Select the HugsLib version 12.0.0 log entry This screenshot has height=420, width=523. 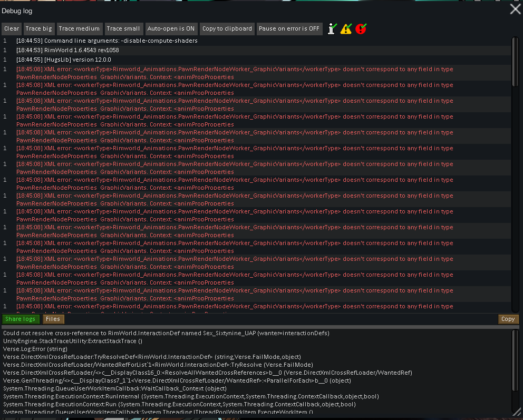click(x=256, y=60)
